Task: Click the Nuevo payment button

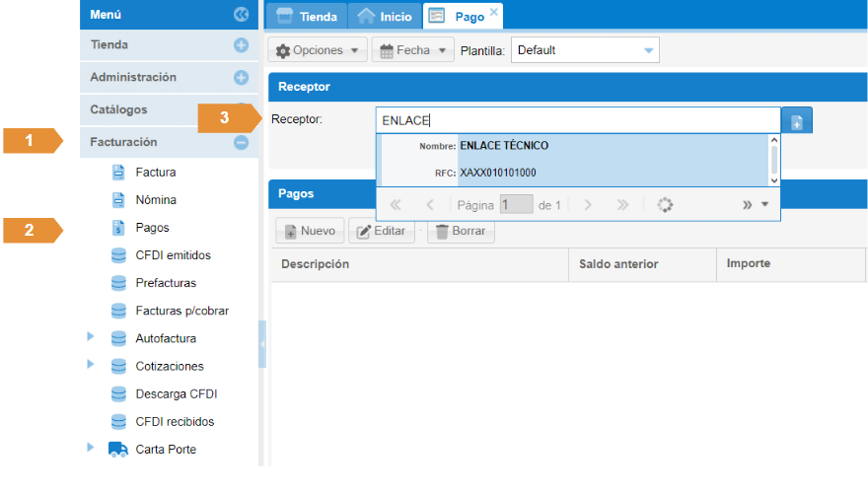Action: pos(310,232)
